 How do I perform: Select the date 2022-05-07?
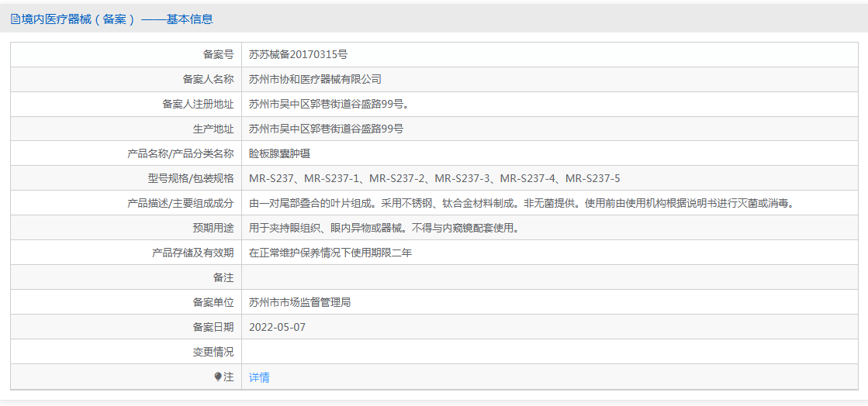click(278, 327)
